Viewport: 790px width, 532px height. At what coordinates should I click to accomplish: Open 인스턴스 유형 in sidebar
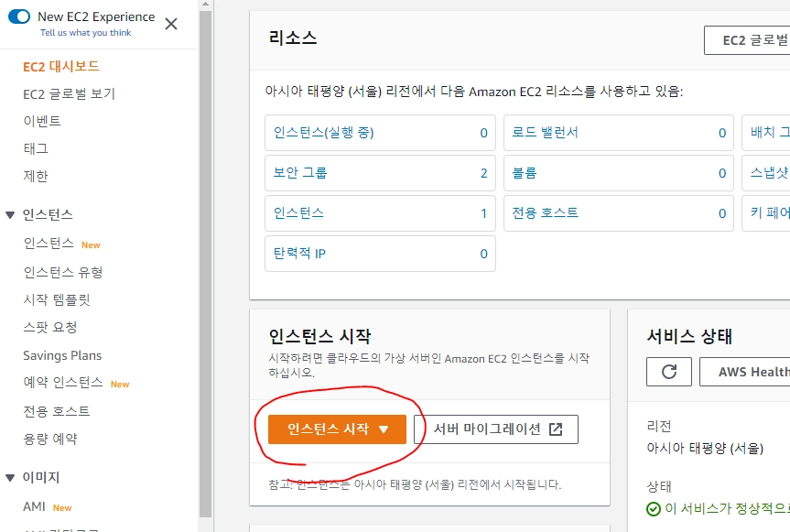63,273
